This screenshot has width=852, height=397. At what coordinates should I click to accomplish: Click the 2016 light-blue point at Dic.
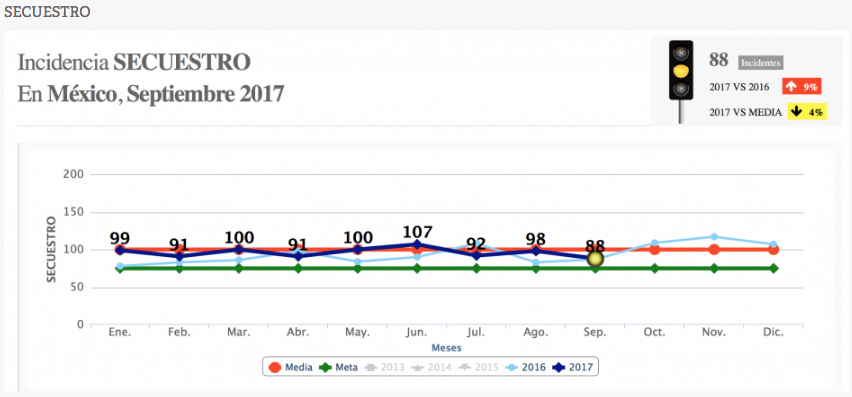tap(773, 244)
